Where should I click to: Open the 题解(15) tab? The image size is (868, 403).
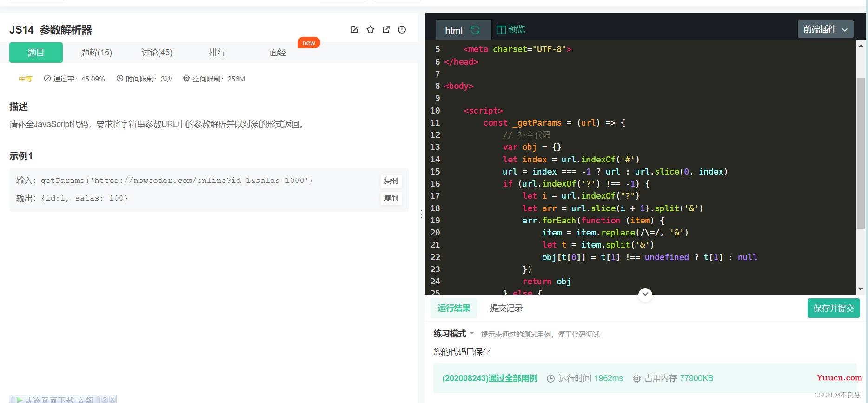[x=96, y=53]
